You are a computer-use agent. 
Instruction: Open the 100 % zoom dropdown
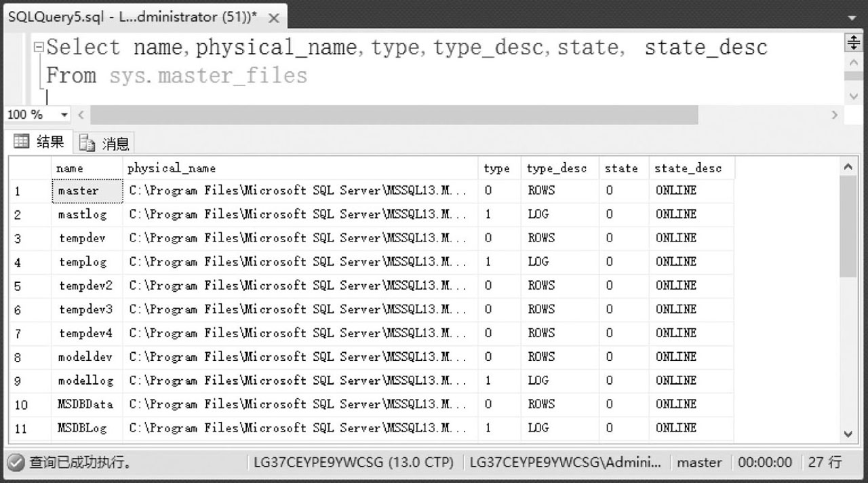coord(64,115)
